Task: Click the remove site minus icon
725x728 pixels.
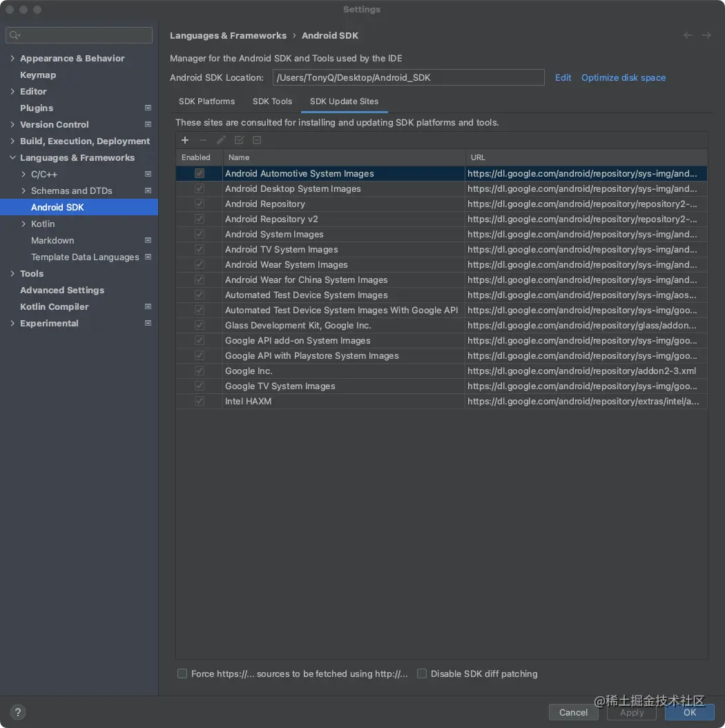Action: click(x=203, y=140)
